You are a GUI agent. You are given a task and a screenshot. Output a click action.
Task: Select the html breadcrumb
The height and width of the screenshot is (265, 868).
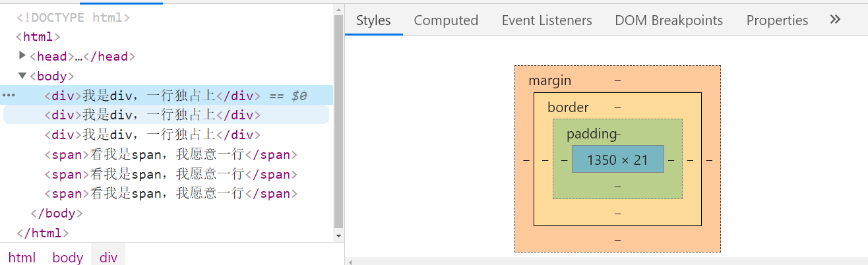[22, 257]
